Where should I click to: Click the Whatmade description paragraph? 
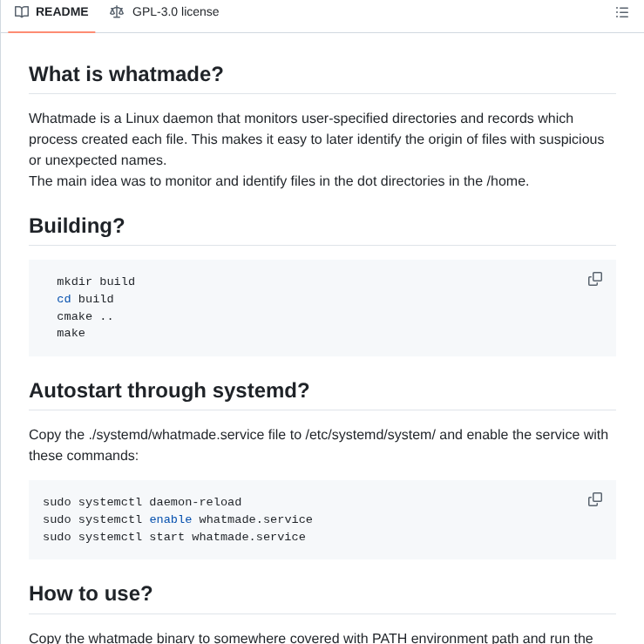pos(314,139)
